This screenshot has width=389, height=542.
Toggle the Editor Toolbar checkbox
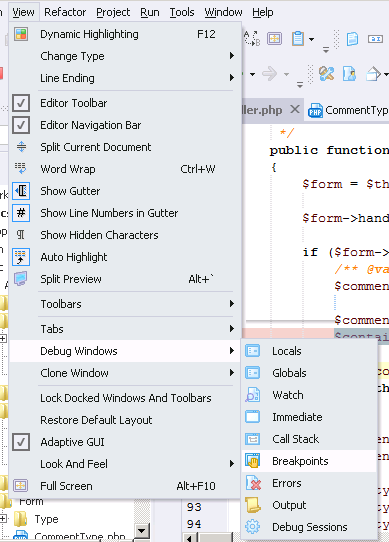[21, 103]
